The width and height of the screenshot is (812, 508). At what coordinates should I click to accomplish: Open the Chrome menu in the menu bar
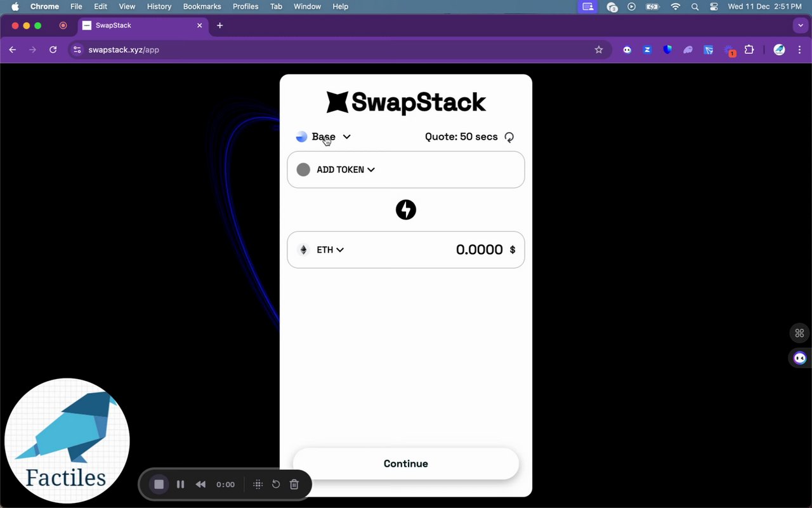click(44, 6)
